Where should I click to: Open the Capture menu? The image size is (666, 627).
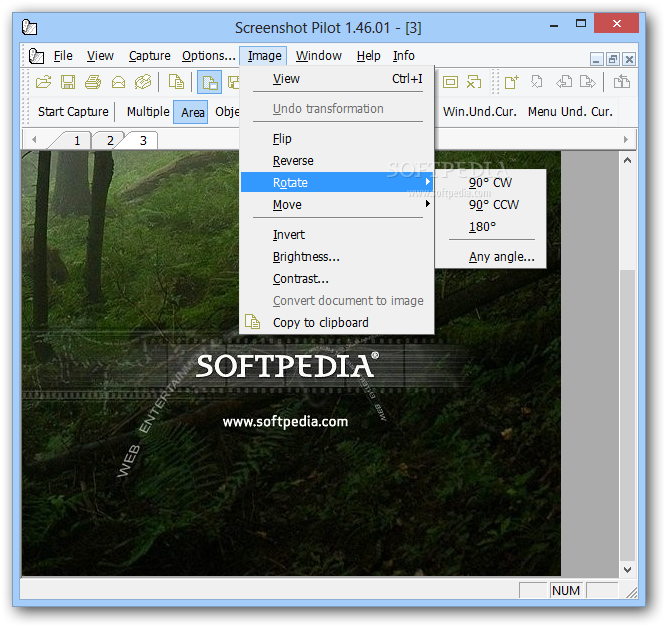150,56
